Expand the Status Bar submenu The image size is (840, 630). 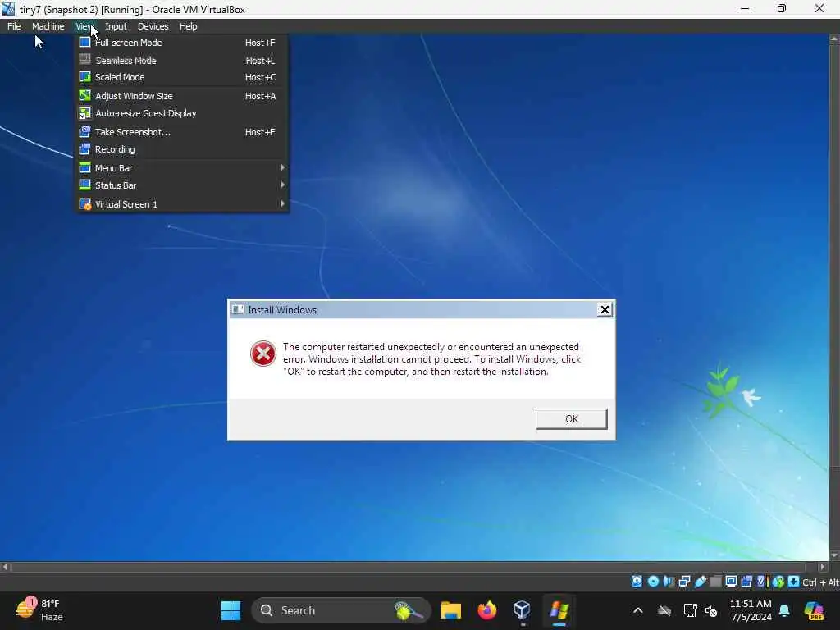point(181,185)
